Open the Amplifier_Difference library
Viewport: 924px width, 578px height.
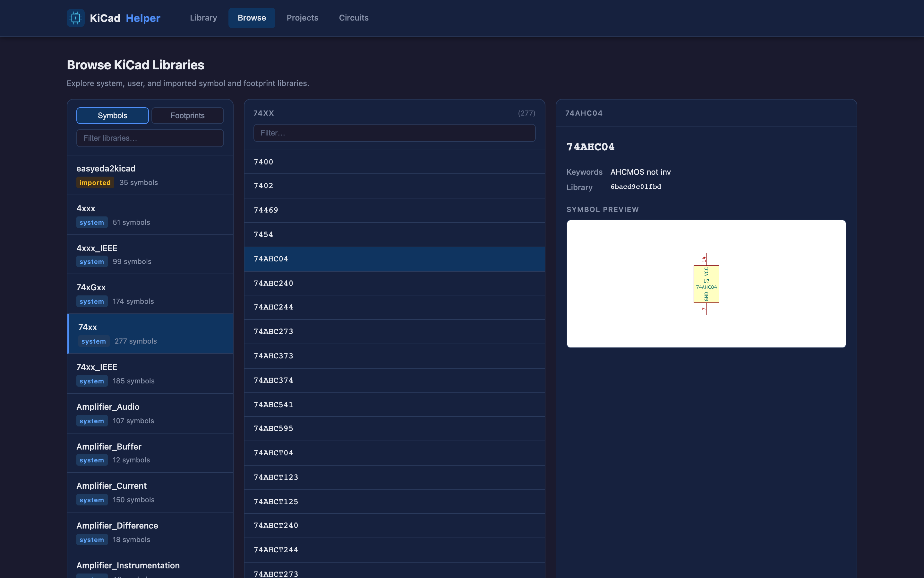pyautogui.click(x=150, y=532)
